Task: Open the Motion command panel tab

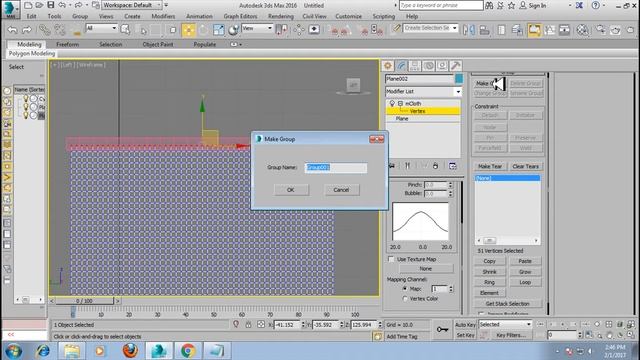Action: (x=429, y=65)
